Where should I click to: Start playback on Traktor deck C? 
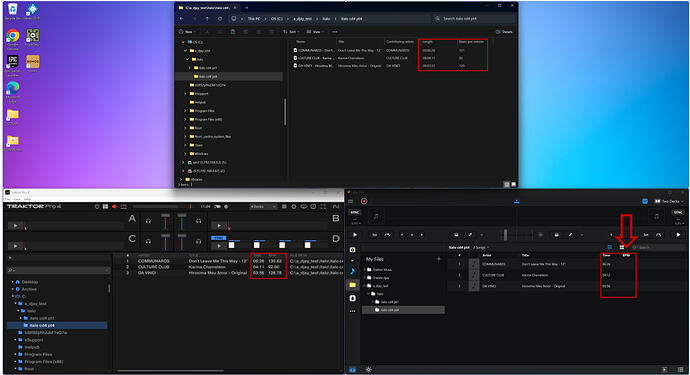(x=15, y=246)
